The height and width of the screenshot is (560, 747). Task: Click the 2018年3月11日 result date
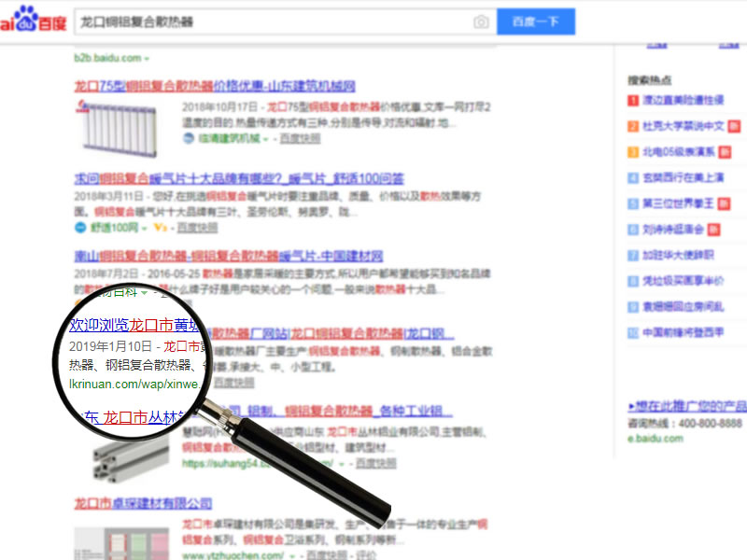pyautogui.click(x=108, y=196)
